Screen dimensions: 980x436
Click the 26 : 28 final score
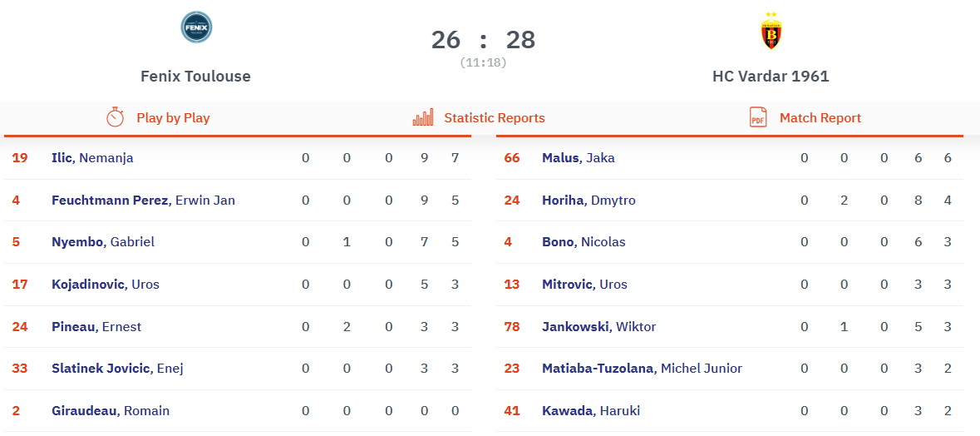483,39
